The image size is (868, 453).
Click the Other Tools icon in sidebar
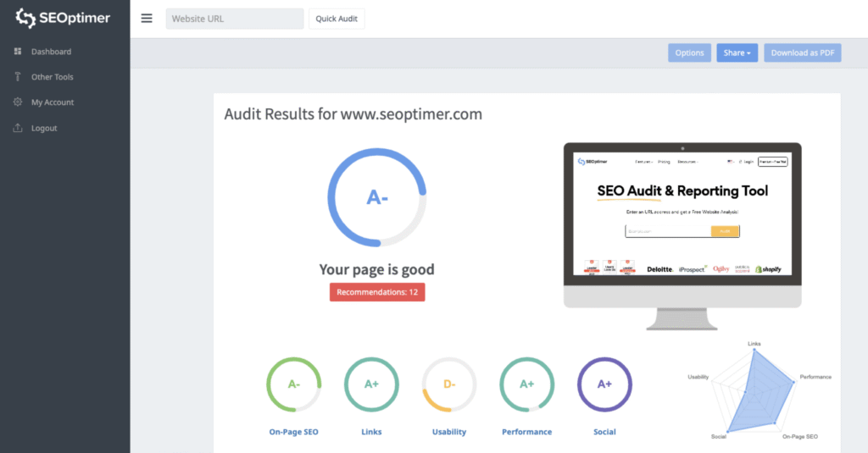pos(18,77)
